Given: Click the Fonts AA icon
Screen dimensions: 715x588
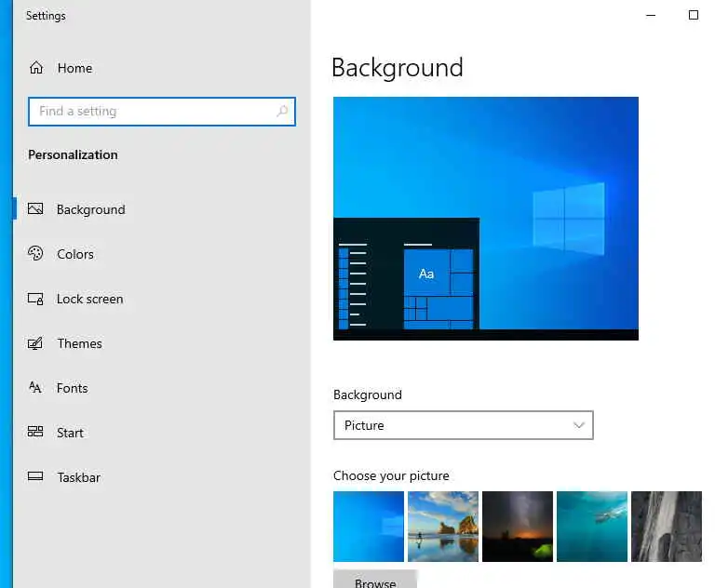Looking at the screenshot, I should pos(35,387).
